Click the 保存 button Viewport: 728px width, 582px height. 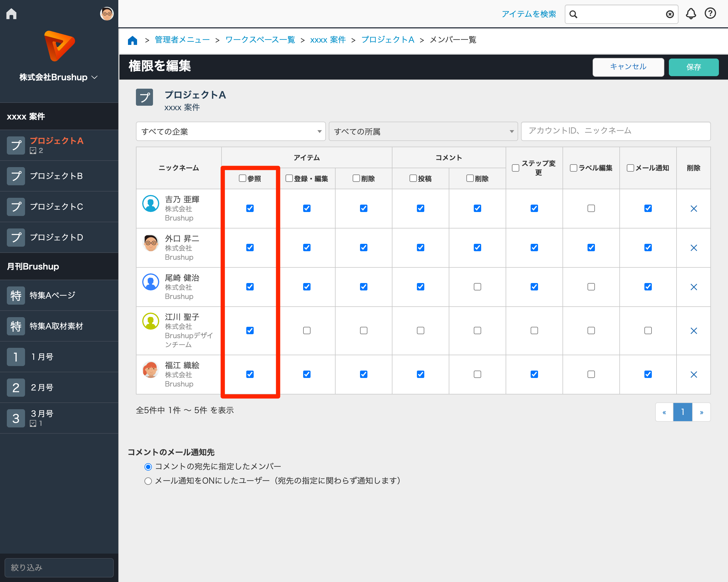click(693, 67)
